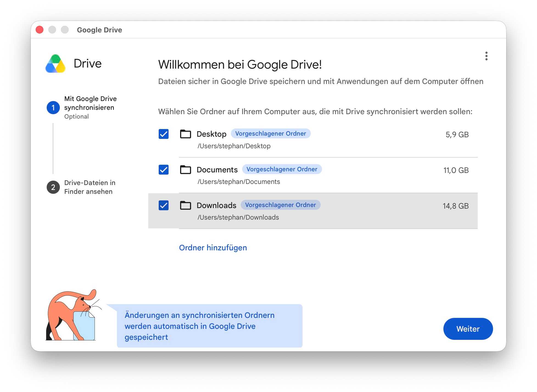Click the Weiter button

click(468, 329)
